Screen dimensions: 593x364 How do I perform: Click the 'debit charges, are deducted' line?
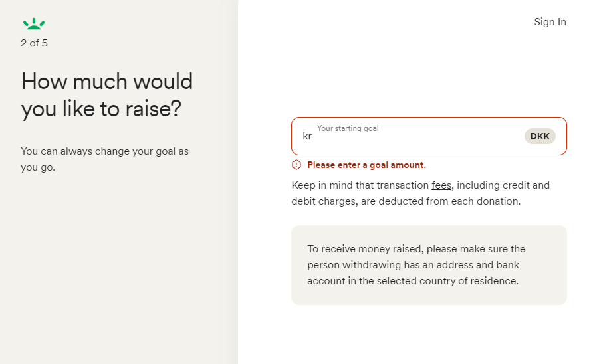coord(406,201)
